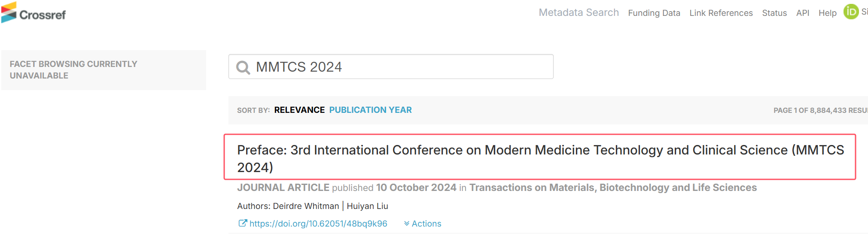This screenshot has height=236, width=868.
Task: Click the Crossref logo icon
Action: (x=9, y=12)
